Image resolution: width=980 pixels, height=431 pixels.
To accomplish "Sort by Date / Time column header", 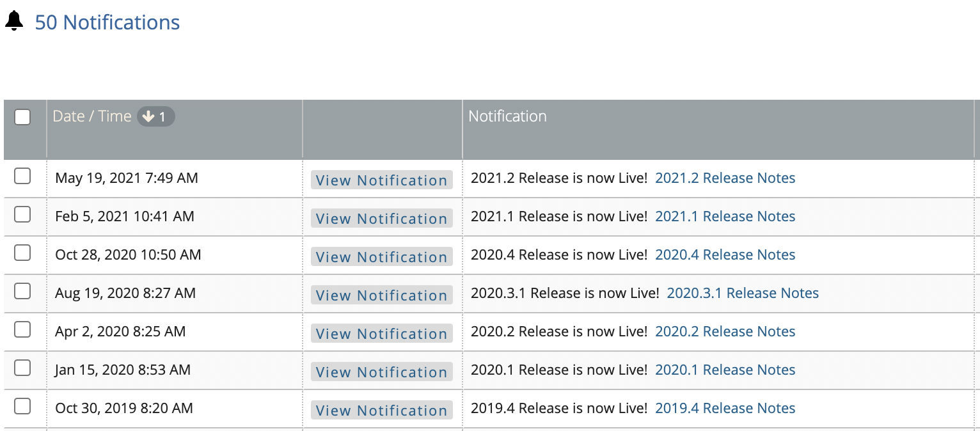I will coord(92,116).
